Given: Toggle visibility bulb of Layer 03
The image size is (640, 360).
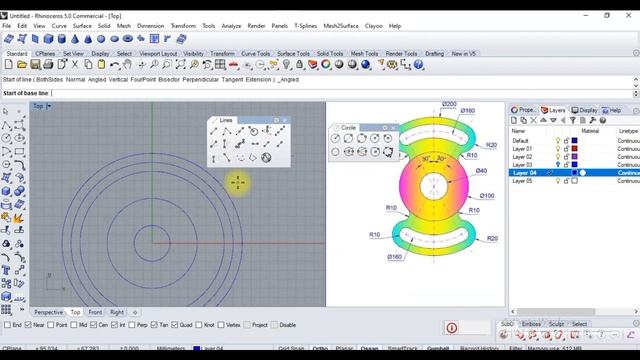Looking at the screenshot, I should click(558, 164).
